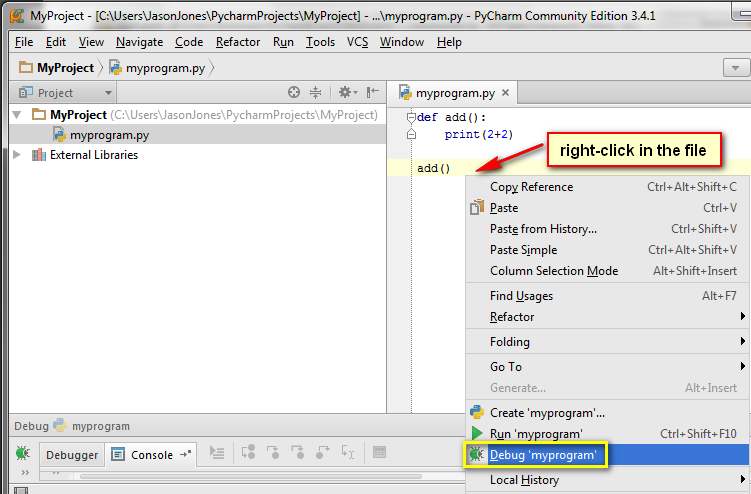This screenshot has width=751, height=494.
Task: Expand the Refactor submenu arrow
Action: click(742, 316)
